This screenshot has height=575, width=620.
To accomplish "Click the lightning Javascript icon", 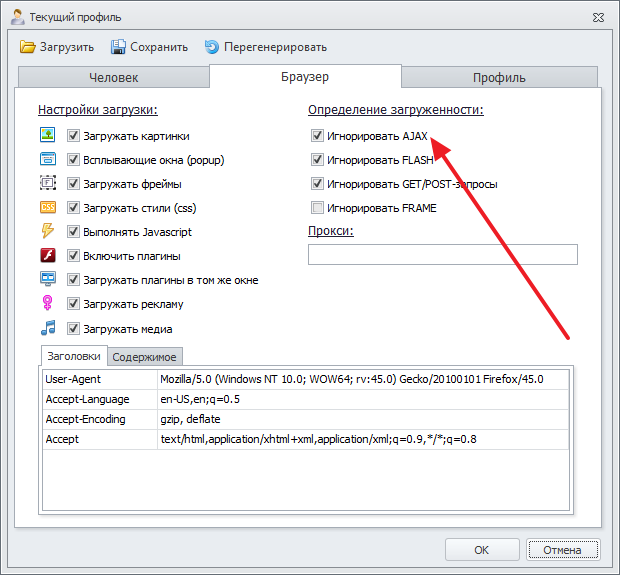I will (x=48, y=231).
